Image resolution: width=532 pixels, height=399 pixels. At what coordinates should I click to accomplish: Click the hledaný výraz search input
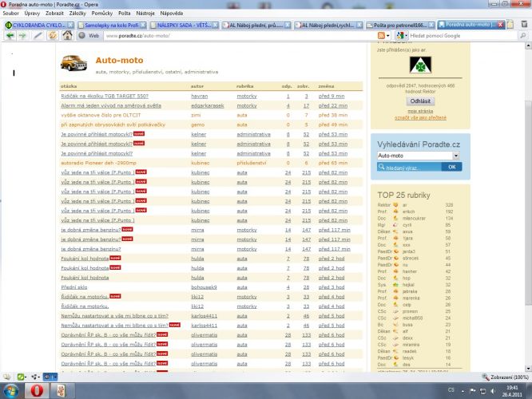[410, 167]
